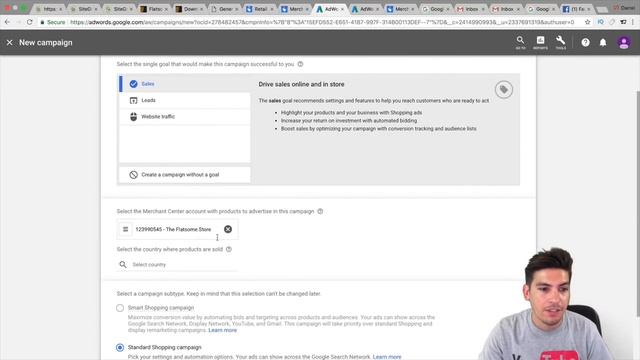Open the browser menu three-dots icon
This screenshot has height=360, width=640.
633,22
